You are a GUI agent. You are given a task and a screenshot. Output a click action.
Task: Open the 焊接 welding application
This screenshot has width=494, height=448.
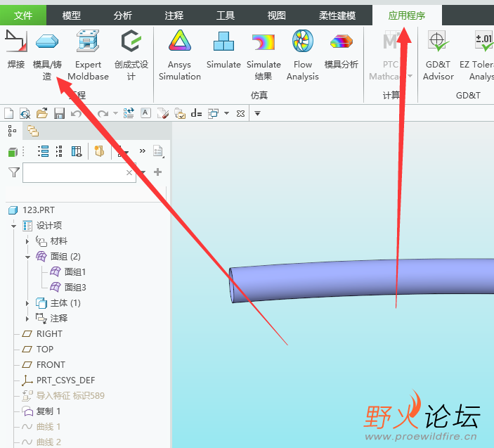point(15,50)
